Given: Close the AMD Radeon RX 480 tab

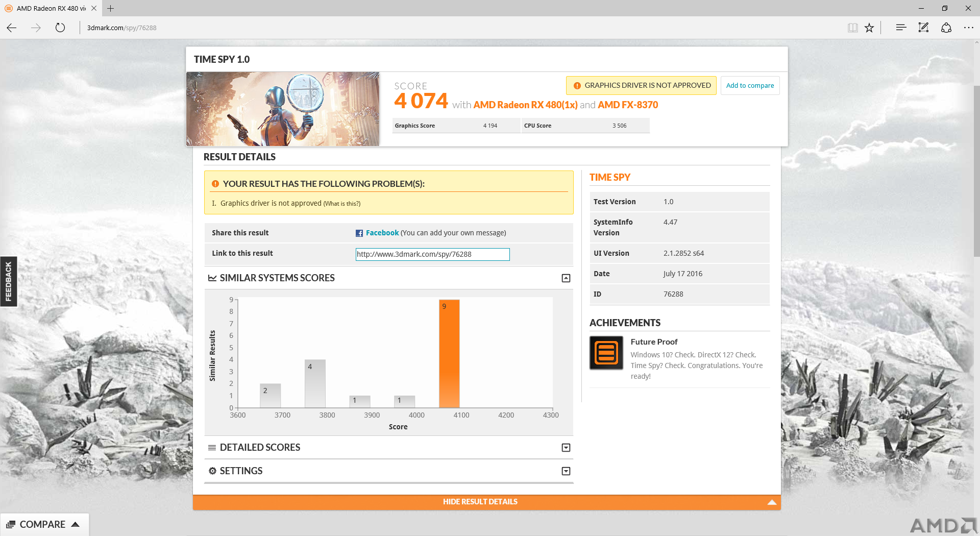Looking at the screenshot, I should [94, 8].
